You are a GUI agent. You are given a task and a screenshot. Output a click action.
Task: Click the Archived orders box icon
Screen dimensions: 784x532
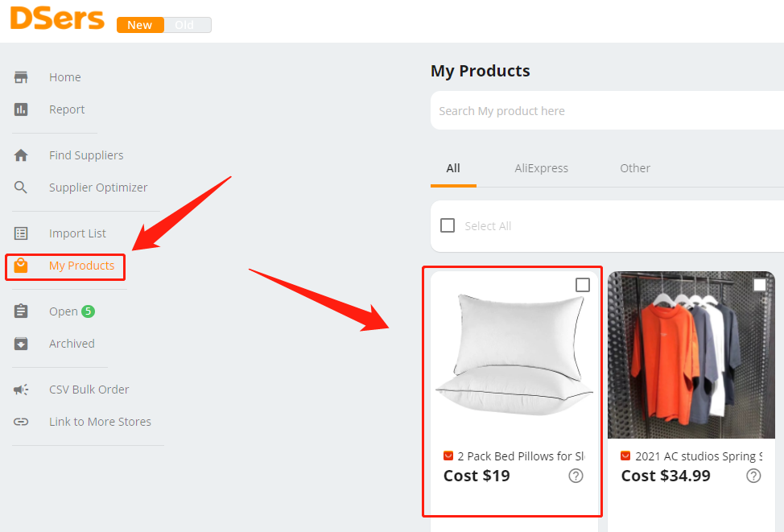pos(21,344)
